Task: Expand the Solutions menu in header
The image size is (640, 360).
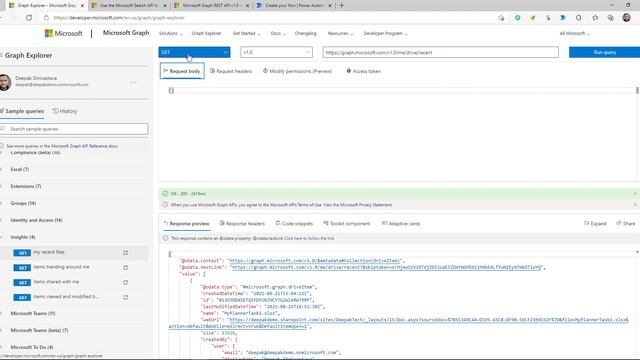Action: (x=171, y=33)
